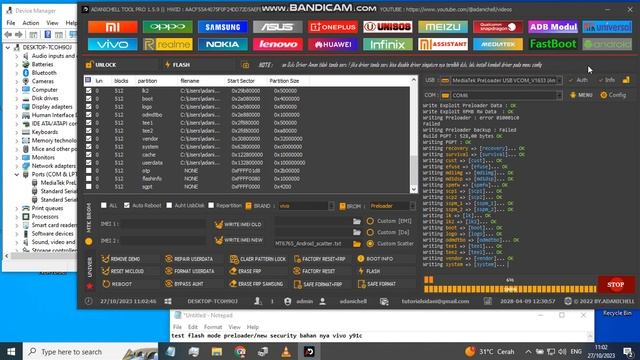Browse folder icon for scatter file
This screenshot has height=360, width=640.
pos(357,244)
